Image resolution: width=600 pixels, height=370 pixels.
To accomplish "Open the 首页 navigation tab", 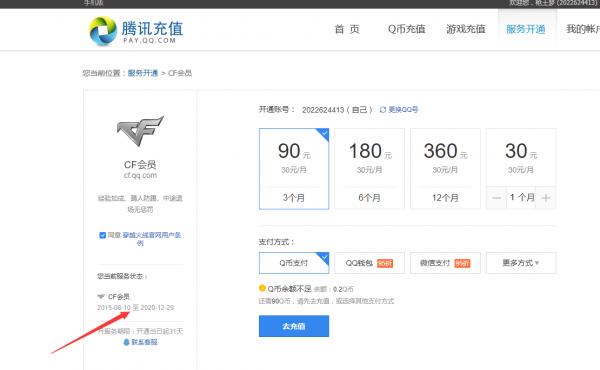I will (347, 29).
